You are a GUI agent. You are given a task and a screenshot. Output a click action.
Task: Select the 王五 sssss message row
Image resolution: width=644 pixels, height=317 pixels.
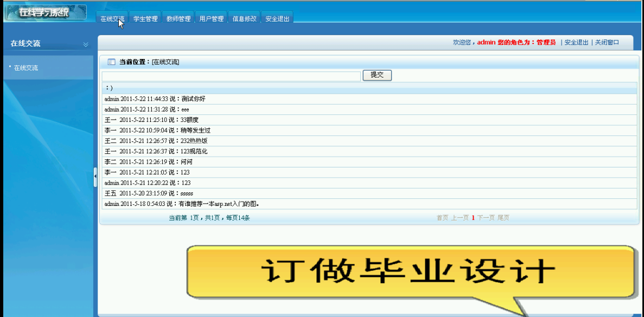point(369,193)
